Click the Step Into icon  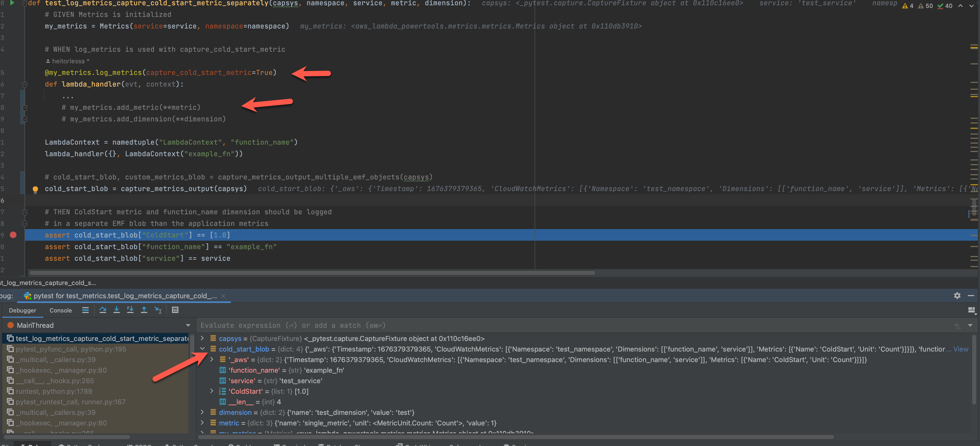click(117, 310)
